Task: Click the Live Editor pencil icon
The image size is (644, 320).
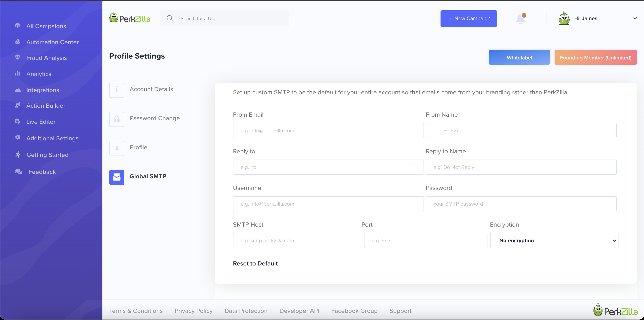Action: point(17,121)
